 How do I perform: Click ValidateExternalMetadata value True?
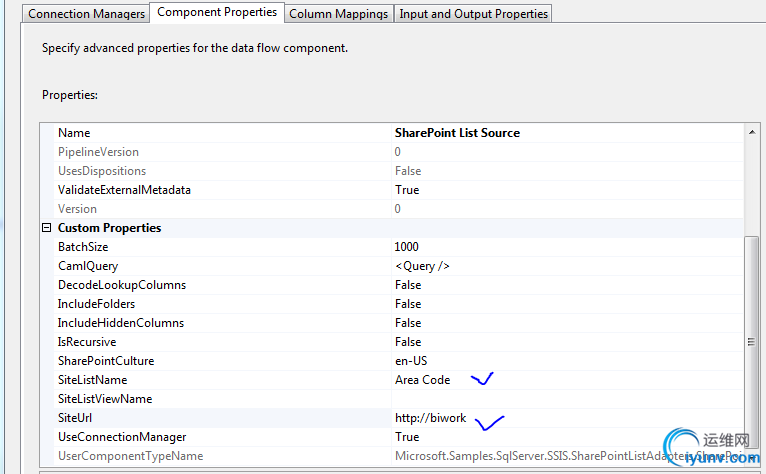click(407, 190)
